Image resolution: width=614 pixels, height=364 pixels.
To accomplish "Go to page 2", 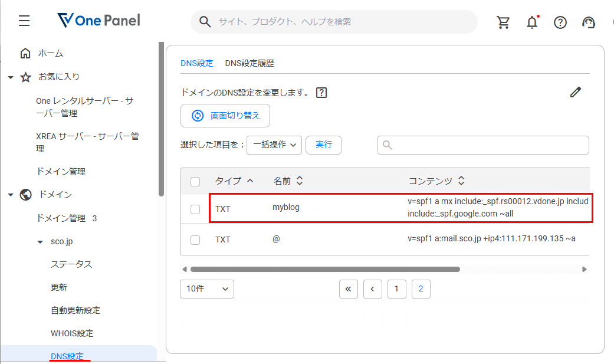I will [421, 289].
